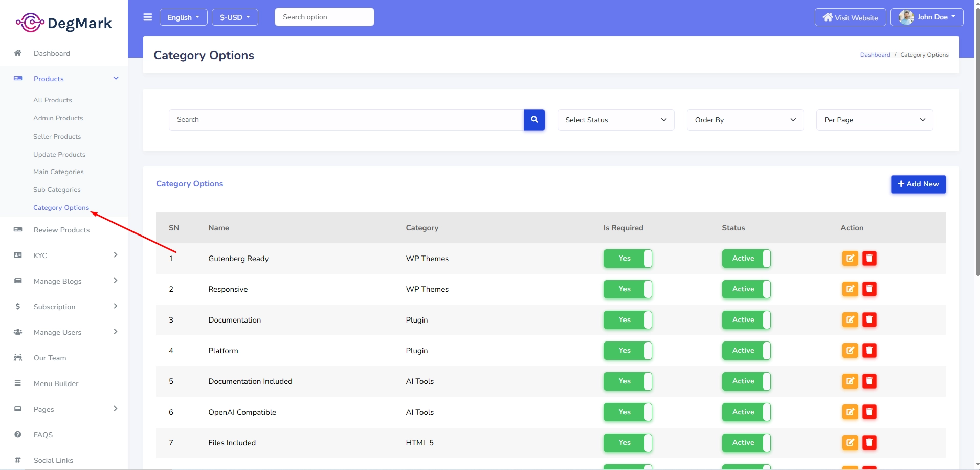Viewport: 980px width, 470px height.
Task: Edit the OpenAI Compatible option
Action: (850, 412)
